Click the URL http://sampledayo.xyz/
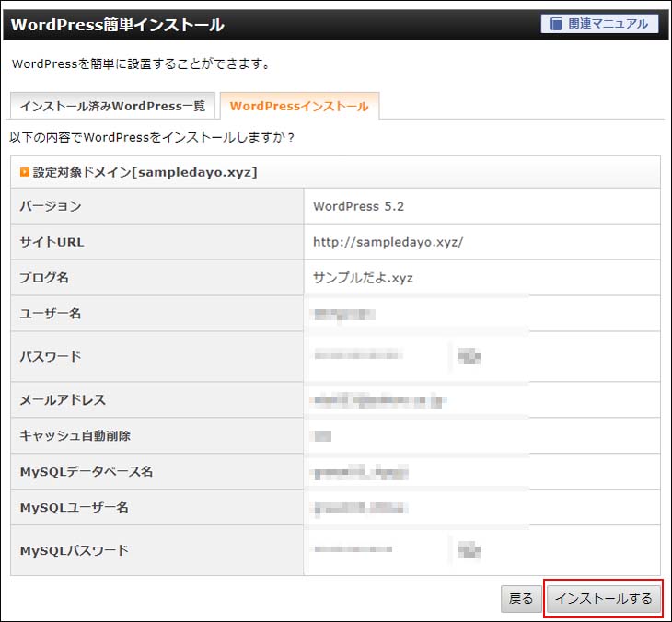This screenshot has height=622, width=672. coord(388,242)
